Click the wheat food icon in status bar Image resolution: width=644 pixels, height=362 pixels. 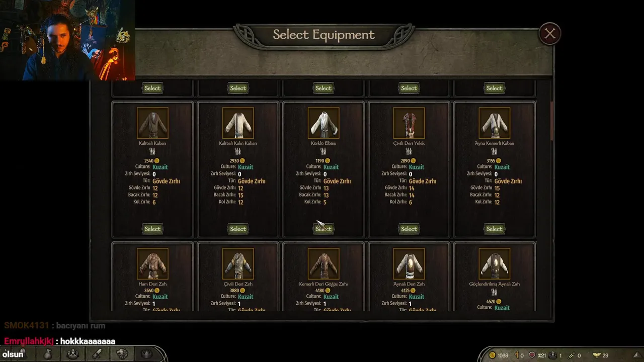pyautogui.click(x=572, y=355)
